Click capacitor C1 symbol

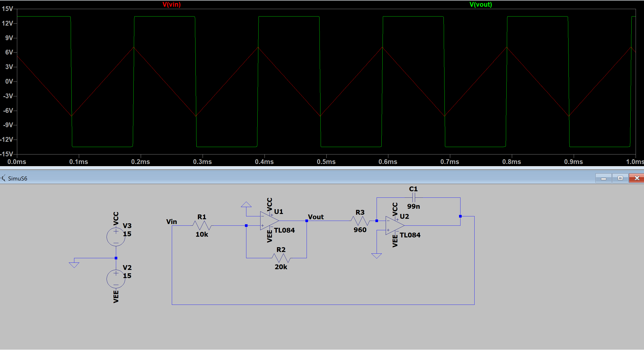[x=414, y=198]
